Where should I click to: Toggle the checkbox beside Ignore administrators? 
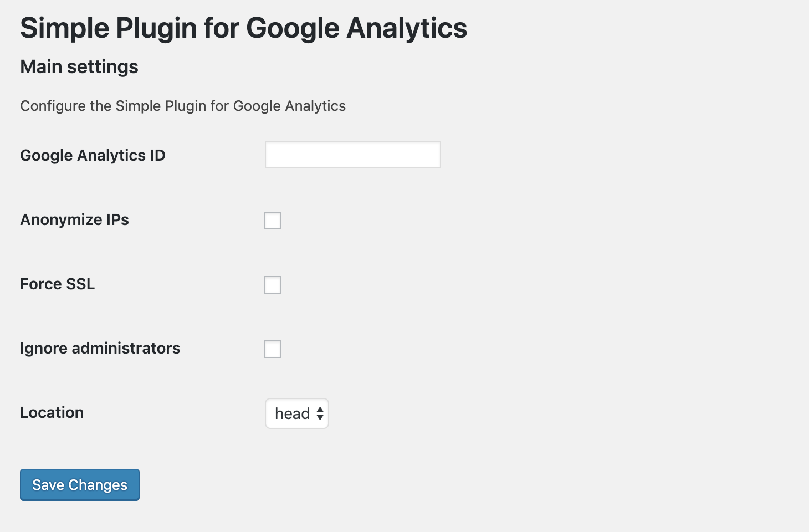[273, 349]
